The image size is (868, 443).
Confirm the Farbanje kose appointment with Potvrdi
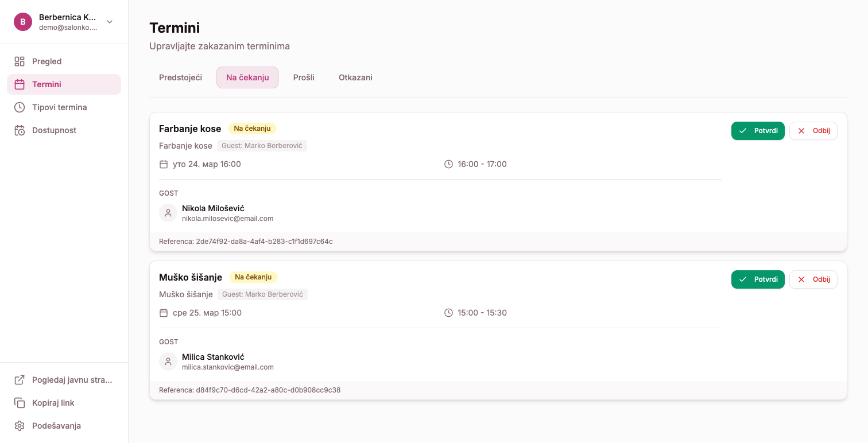[758, 131]
